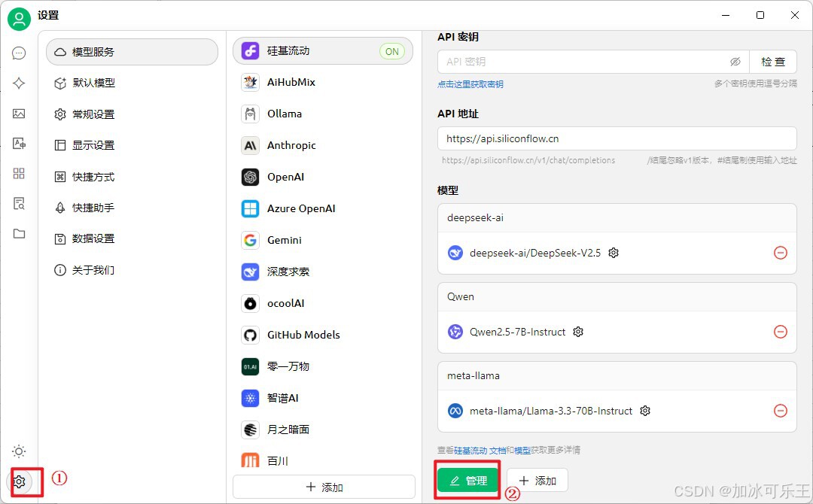The height and width of the screenshot is (504, 813).
Task: Open the mini apps grid sidebar icon
Action: pos(19,174)
